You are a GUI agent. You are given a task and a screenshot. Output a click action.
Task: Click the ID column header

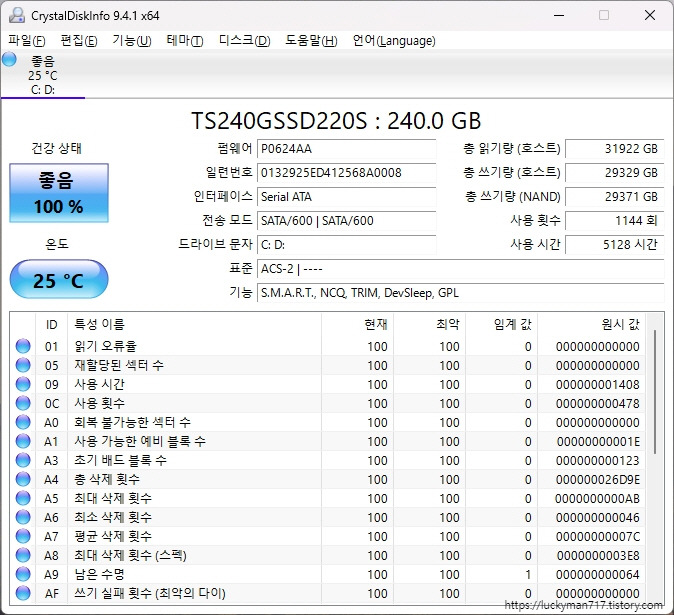pyautogui.click(x=52, y=324)
